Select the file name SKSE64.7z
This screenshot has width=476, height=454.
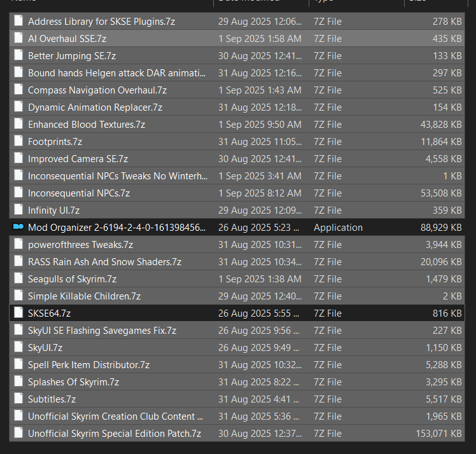tap(50, 313)
